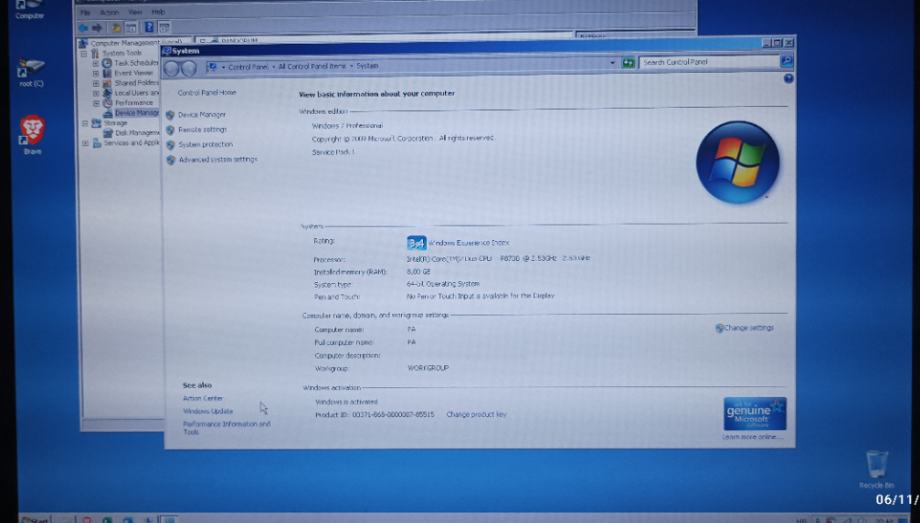Click the Up folder icon in Computer Management toolbar

coord(116,28)
